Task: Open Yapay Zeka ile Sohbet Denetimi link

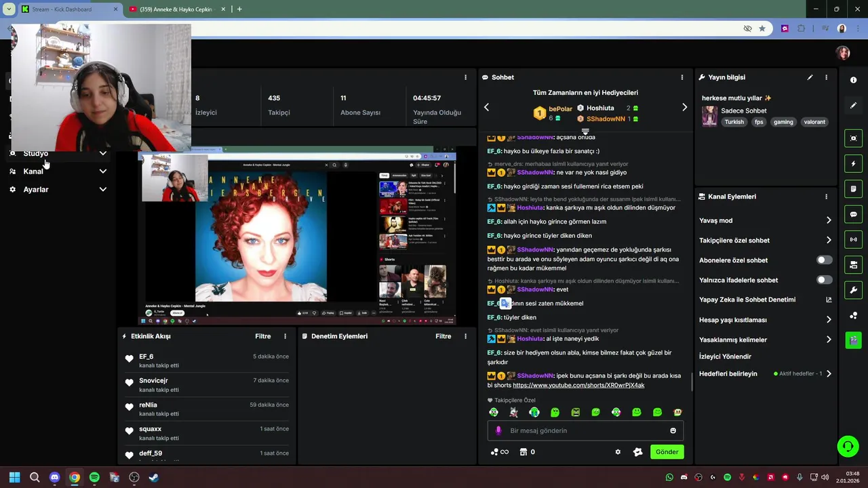Action: coord(766,300)
